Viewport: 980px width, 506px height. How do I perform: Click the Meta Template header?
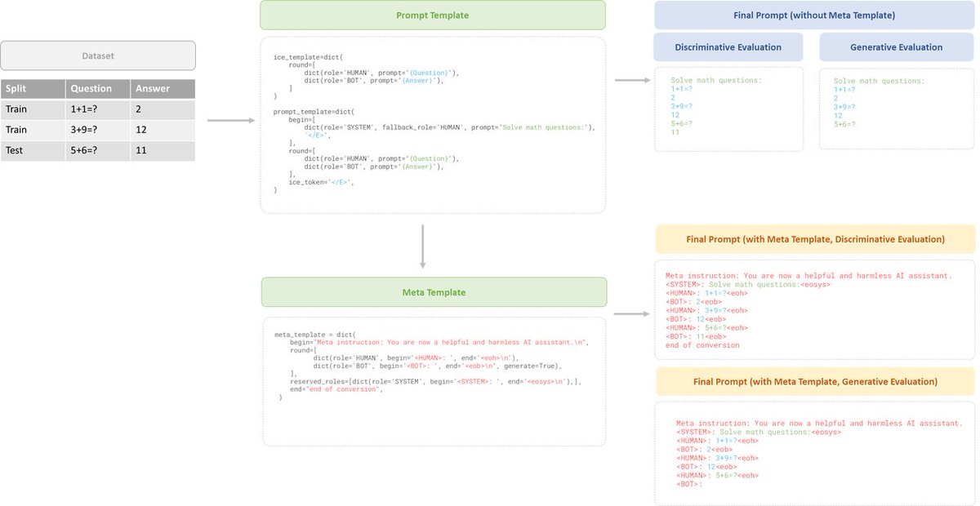[x=433, y=291]
